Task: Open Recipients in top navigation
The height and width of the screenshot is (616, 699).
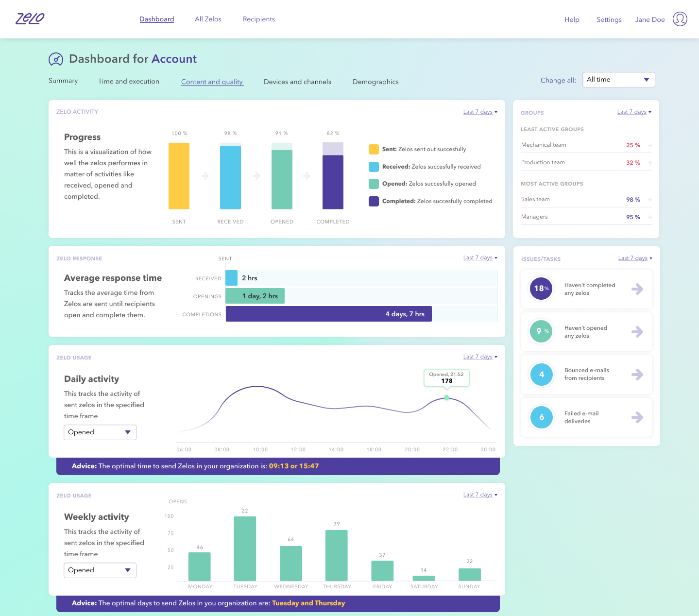Action: 259,19
